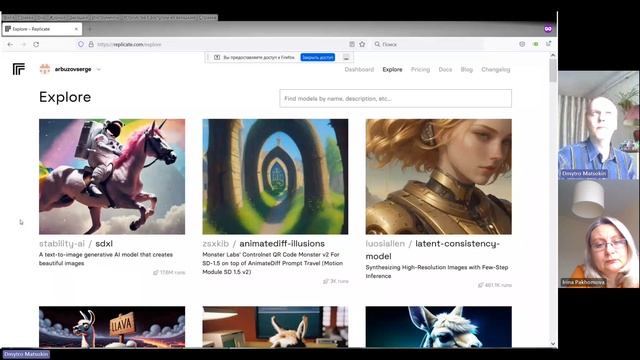The height and width of the screenshot is (360, 640).
Task: Click the shield tracking protection icon
Action: coord(81,44)
